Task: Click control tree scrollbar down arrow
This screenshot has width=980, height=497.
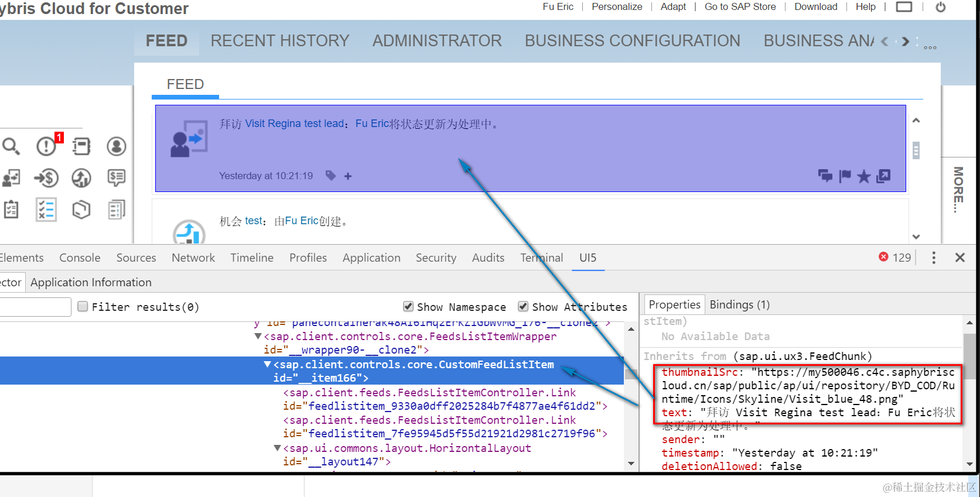Action: point(631,463)
